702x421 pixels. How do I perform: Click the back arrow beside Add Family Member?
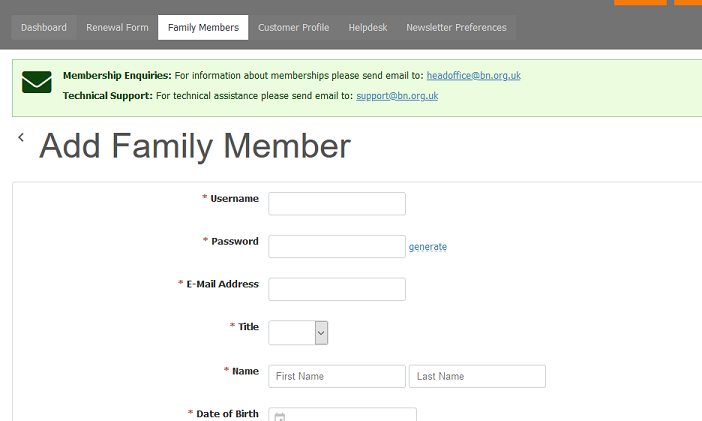[x=21, y=137]
